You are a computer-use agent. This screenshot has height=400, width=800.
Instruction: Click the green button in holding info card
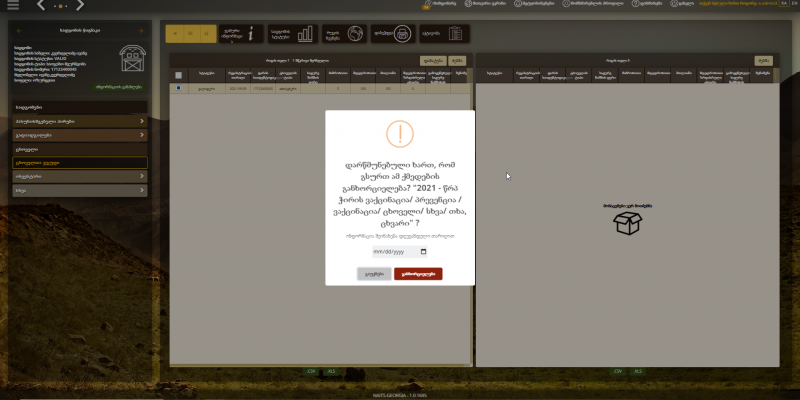(118, 87)
